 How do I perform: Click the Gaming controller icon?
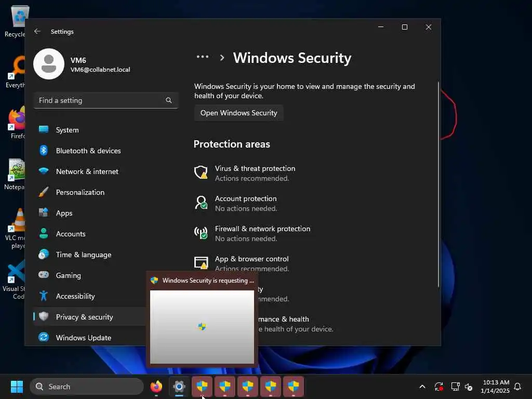(44, 274)
